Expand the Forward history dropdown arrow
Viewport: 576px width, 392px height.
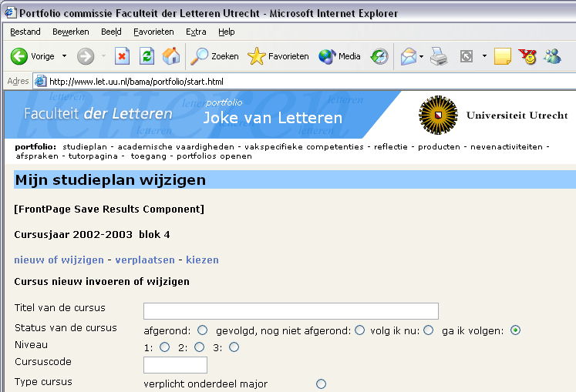tap(103, 56)
